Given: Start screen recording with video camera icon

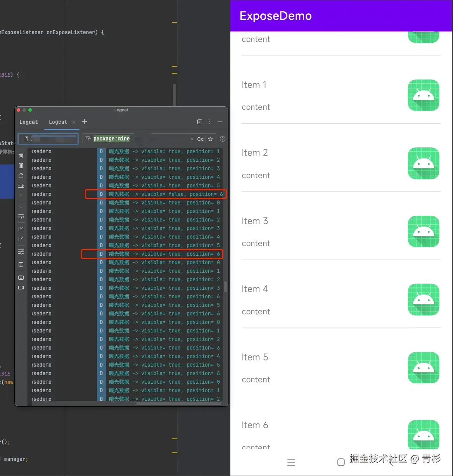Looking at the screenshot, I should 21,287.
